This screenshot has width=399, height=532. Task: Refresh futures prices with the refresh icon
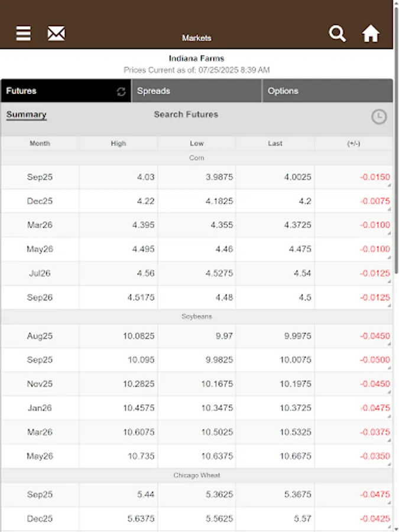[120, 92]
